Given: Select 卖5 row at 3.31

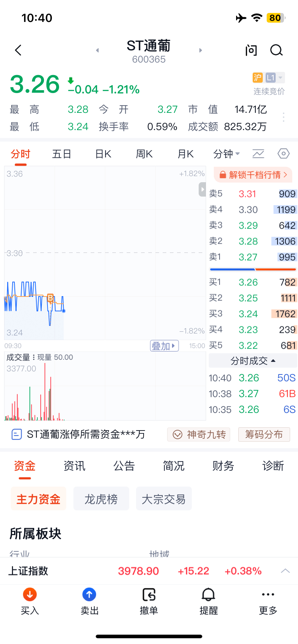Looking at the screenshot, I should [x=253, y=194].
